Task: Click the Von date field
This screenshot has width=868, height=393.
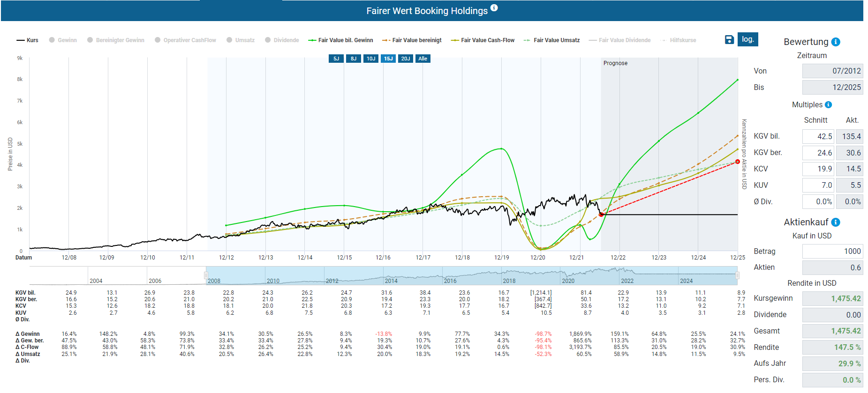Action: point(832,71)
